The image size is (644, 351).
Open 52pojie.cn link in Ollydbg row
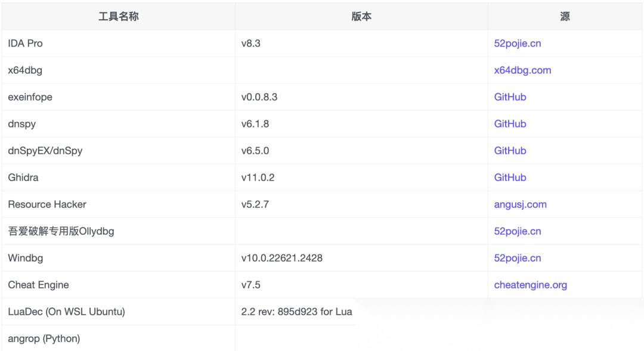517,231
